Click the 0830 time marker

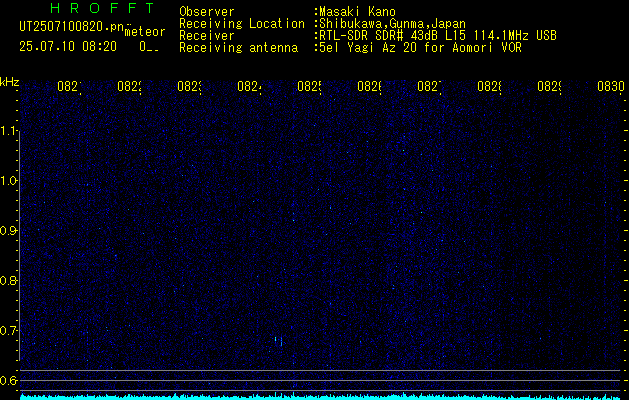pyautogui.click(x=611, y=86)
